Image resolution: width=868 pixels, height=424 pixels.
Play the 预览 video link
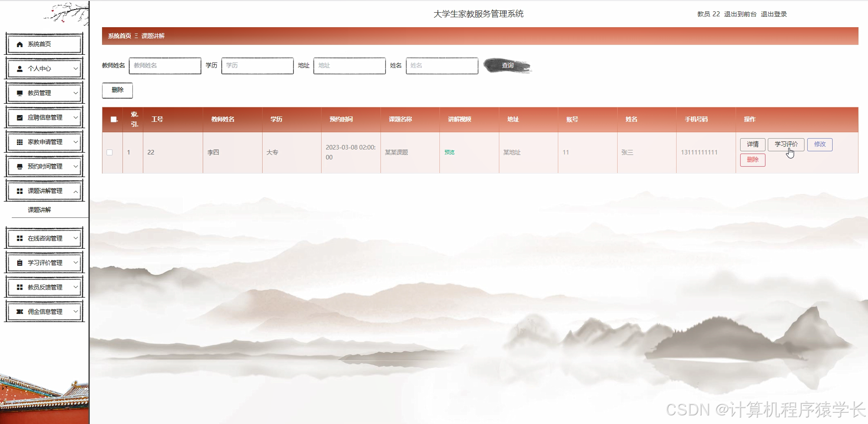point(449,153)
